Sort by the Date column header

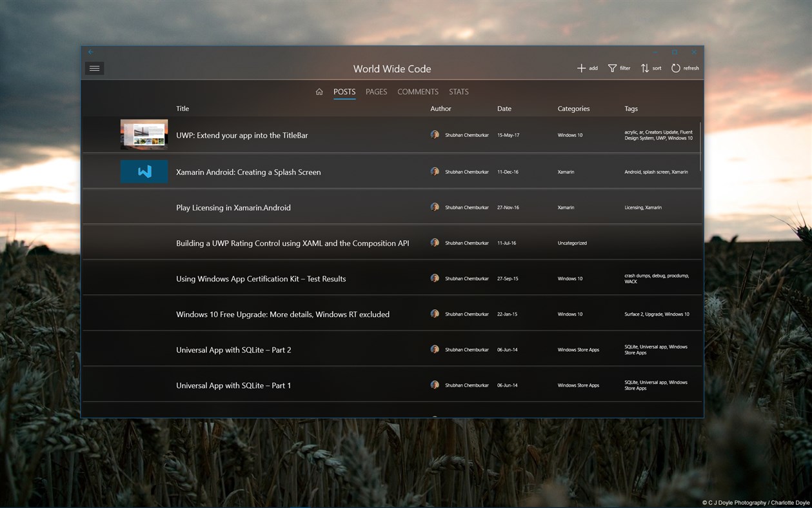pos(504,108)
